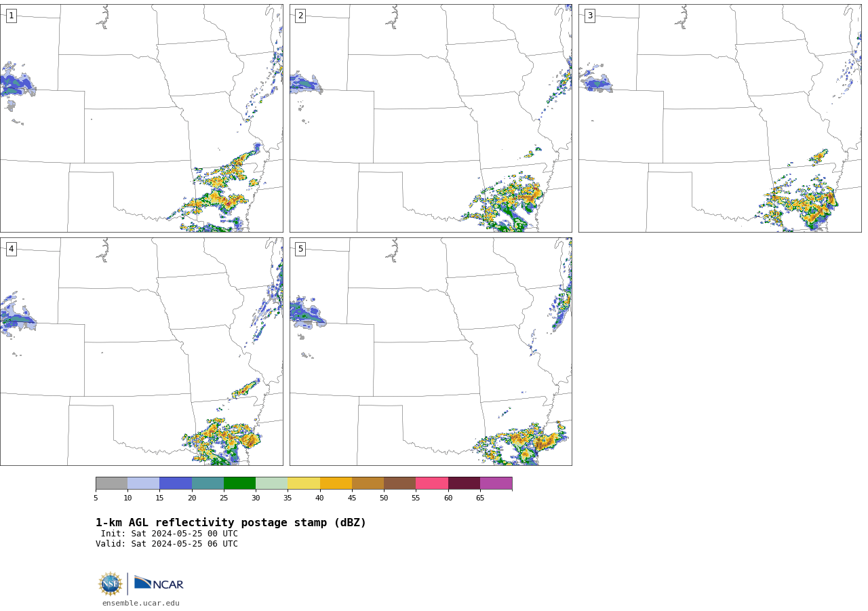
Task: Open ensemble member 2 reflectivity map
Action: [431, 118]
